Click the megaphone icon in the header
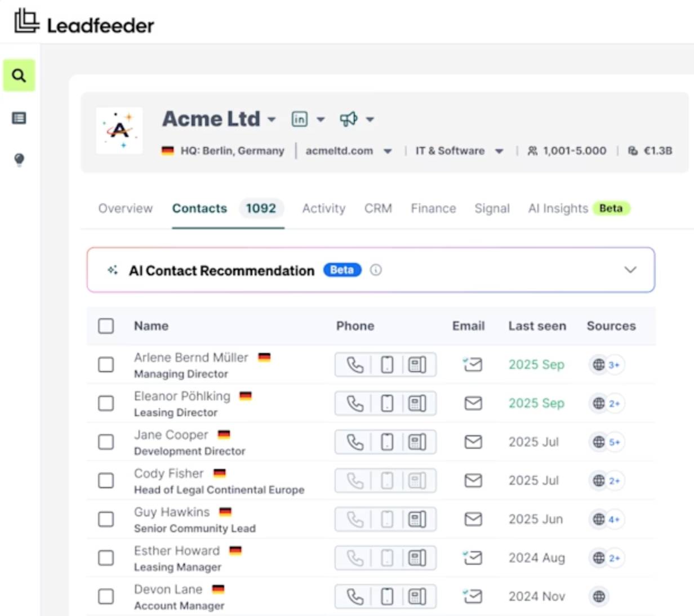 [349, 119]
